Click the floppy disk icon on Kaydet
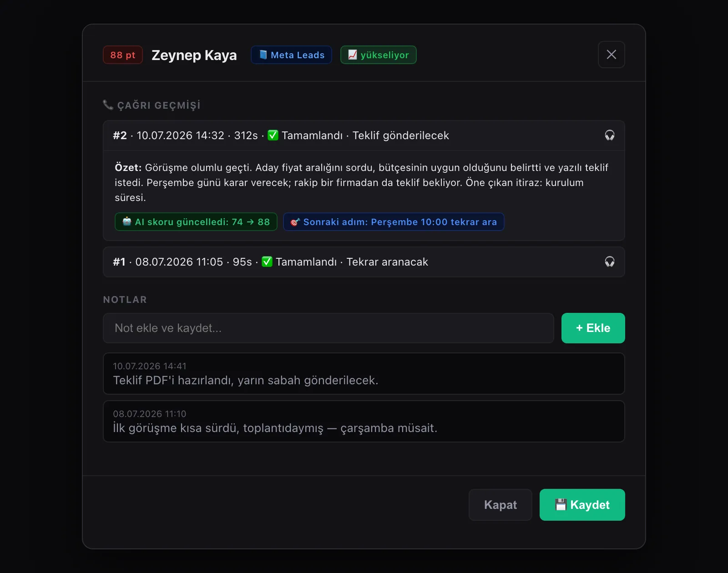This screenshot has height=573, width=728. coord(561,505)
